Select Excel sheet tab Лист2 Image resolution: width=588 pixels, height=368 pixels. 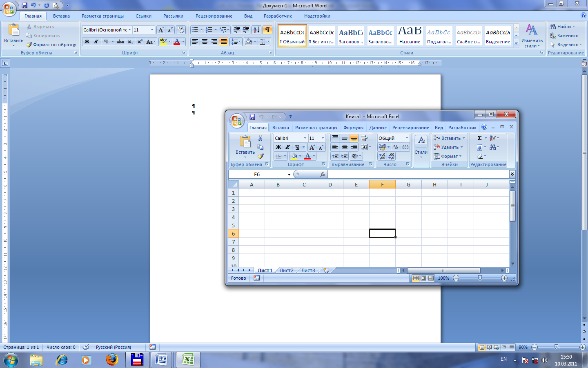[x=287, y=270]
